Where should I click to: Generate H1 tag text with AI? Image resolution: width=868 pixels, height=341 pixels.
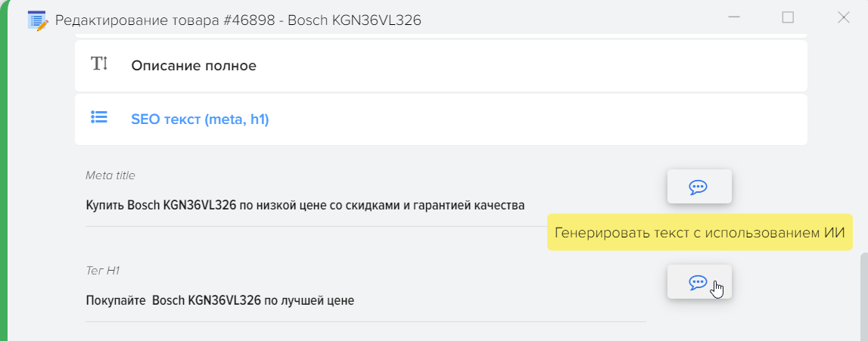(x=698, y=282)
